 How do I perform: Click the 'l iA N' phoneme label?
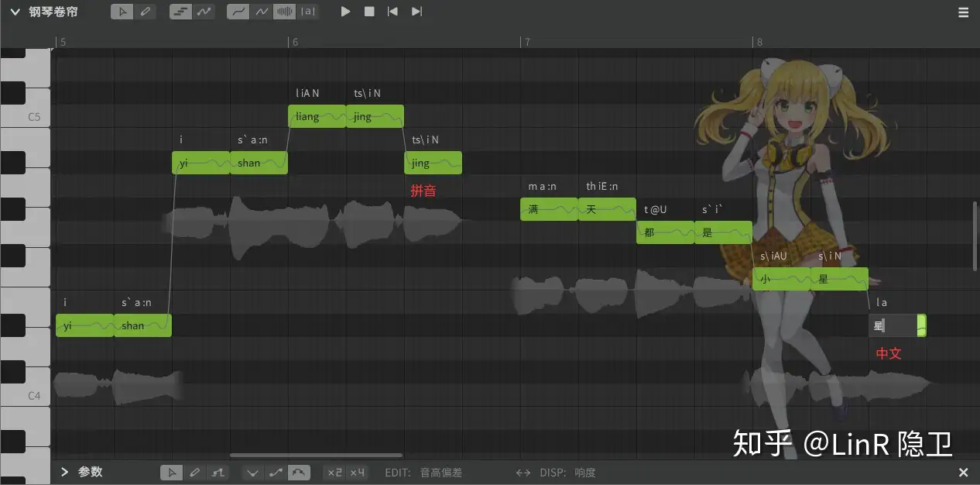tap(307, 93)
